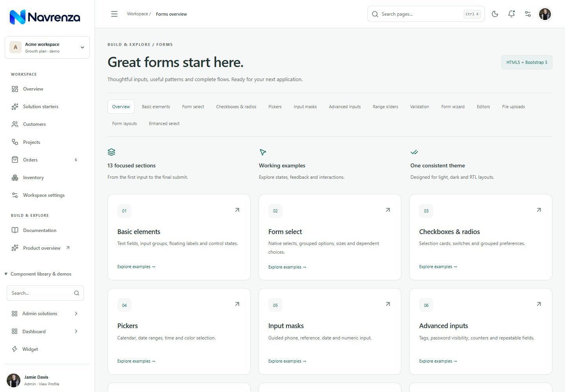The image size is (565, 392).
Task: Focus the Search pages input field
Action: (x=426, y=14)
